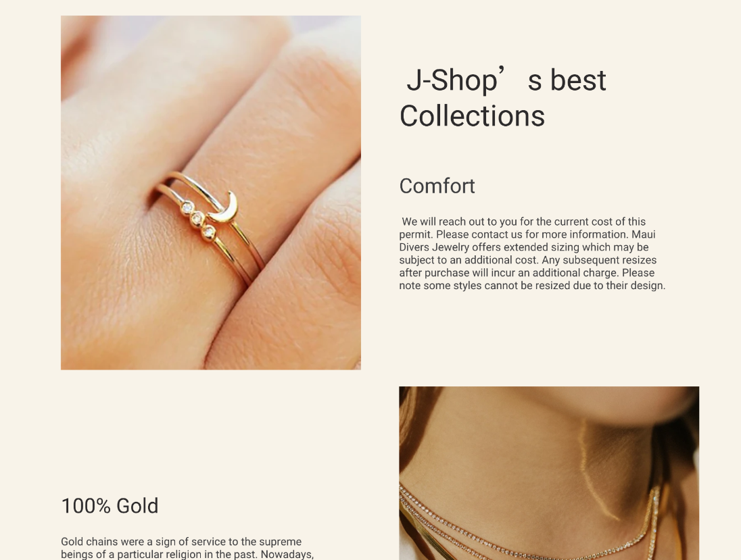741x560 pixels.
Task: Click the word "best" in the main heading
Action: (578, 80)
